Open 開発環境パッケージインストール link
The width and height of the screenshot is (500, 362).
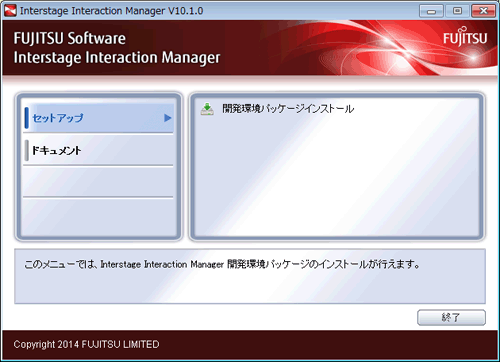pyautogui.click(x=288, y=109)
